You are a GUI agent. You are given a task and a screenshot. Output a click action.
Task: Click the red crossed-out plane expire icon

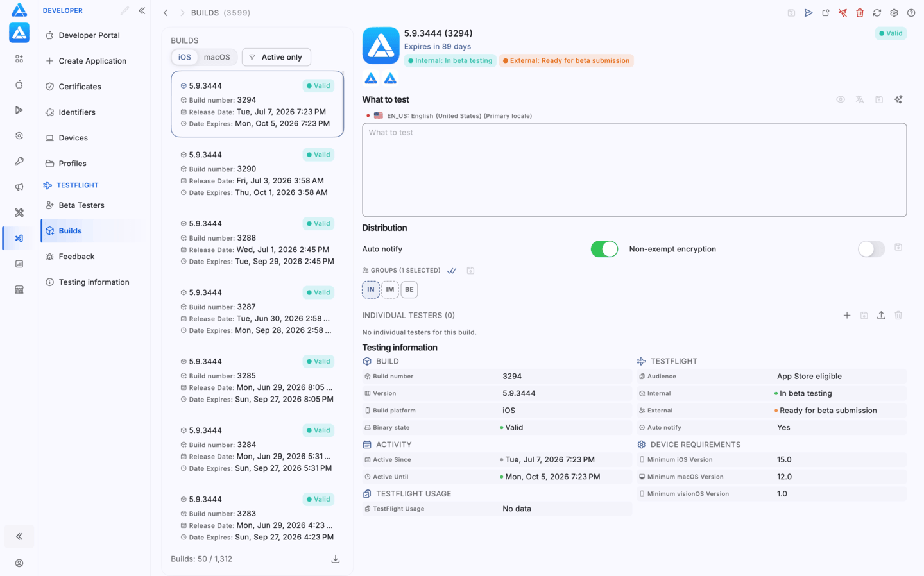tap(843, 13)
